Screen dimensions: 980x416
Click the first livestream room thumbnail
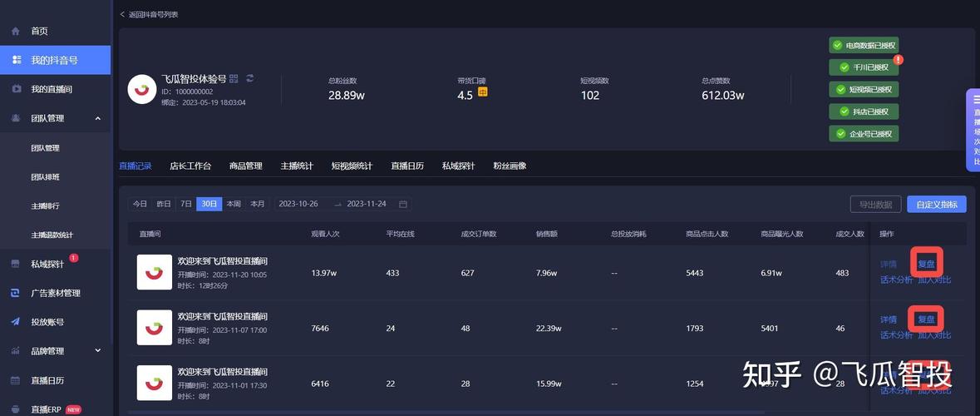point(155,272)
